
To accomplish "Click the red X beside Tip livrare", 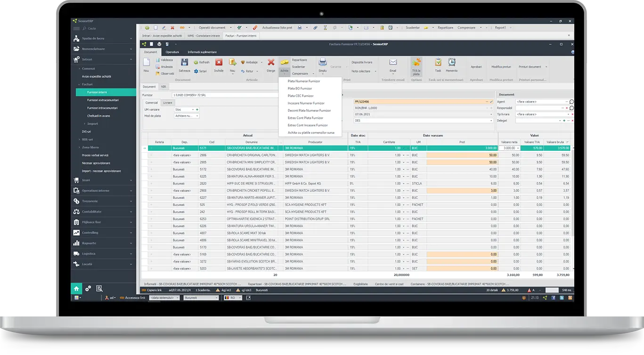I will click(x=572, y=114).
